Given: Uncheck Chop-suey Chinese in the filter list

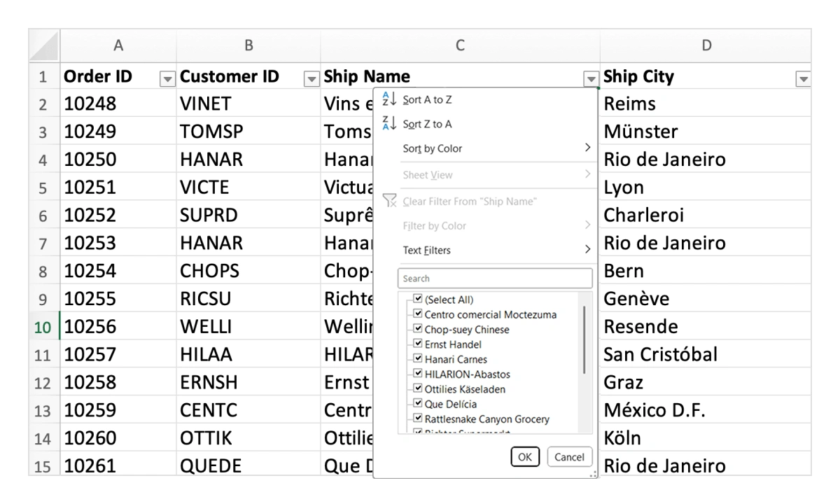Looking at the screenshot, I should point(418,329).
